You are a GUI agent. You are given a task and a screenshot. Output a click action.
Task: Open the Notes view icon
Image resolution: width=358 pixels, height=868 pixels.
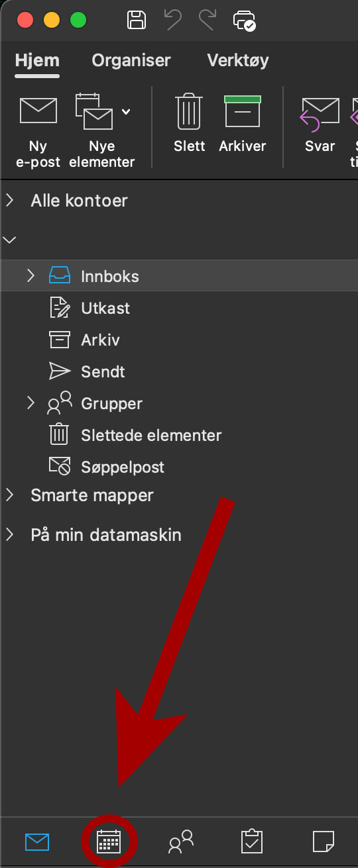(x=323, y=842)
